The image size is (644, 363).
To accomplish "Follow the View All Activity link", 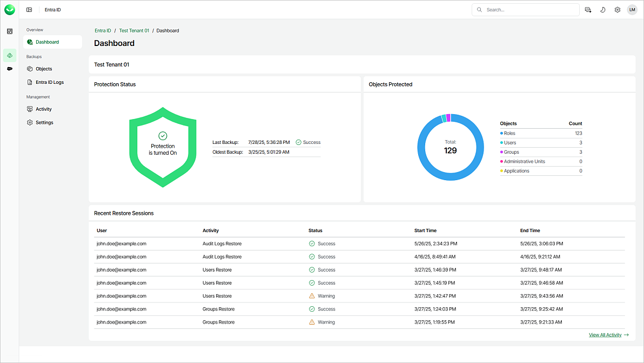I will [605, 335].
